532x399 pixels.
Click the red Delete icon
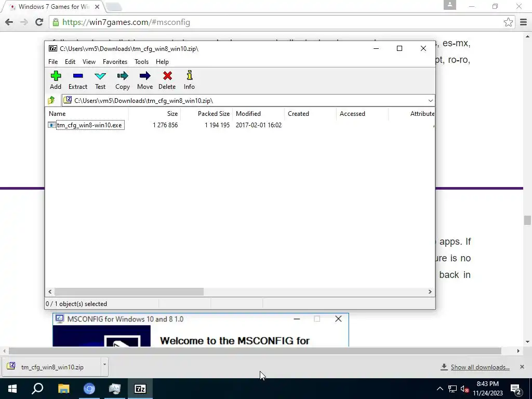pyautogui.click(x=167, y=80)
